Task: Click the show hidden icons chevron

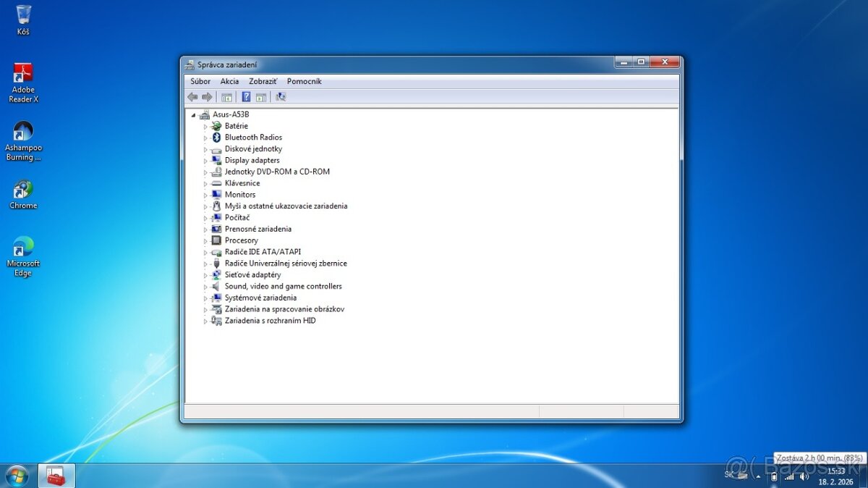Action: 758,476
